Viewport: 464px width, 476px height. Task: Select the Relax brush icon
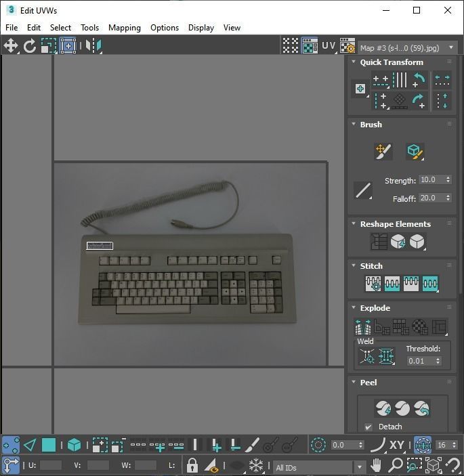coord(415,151)
